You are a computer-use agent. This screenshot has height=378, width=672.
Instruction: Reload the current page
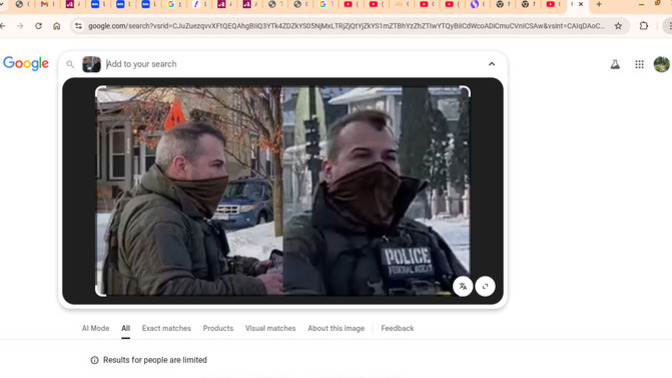[x=39, y=26]
